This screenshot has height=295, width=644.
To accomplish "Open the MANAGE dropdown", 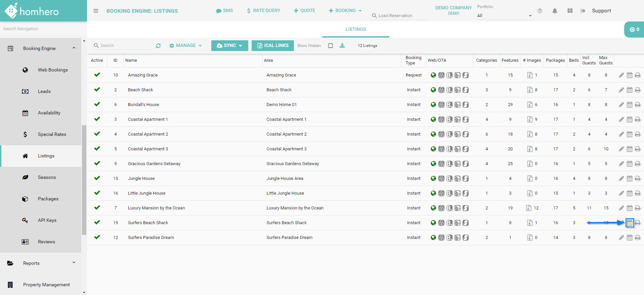I will point(185,46).
